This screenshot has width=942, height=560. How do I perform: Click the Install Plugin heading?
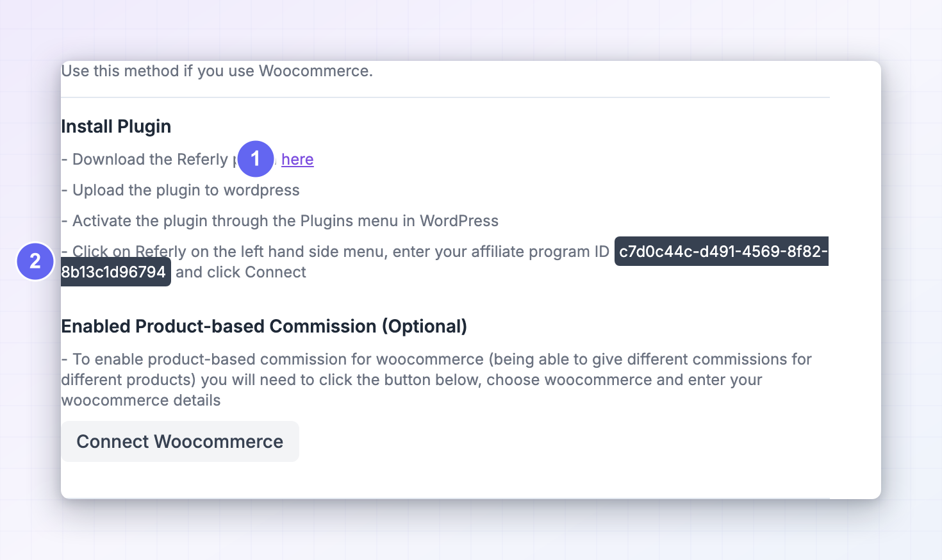point(116,126)
